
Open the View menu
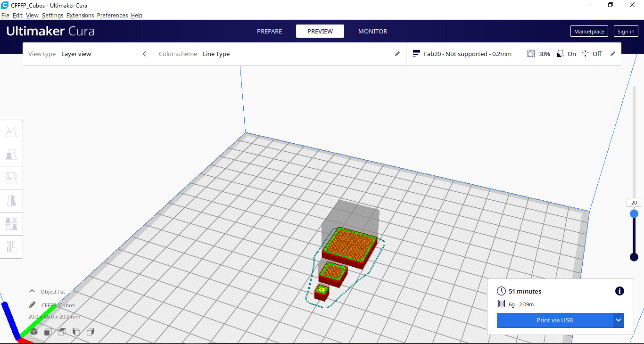(32, 16)
